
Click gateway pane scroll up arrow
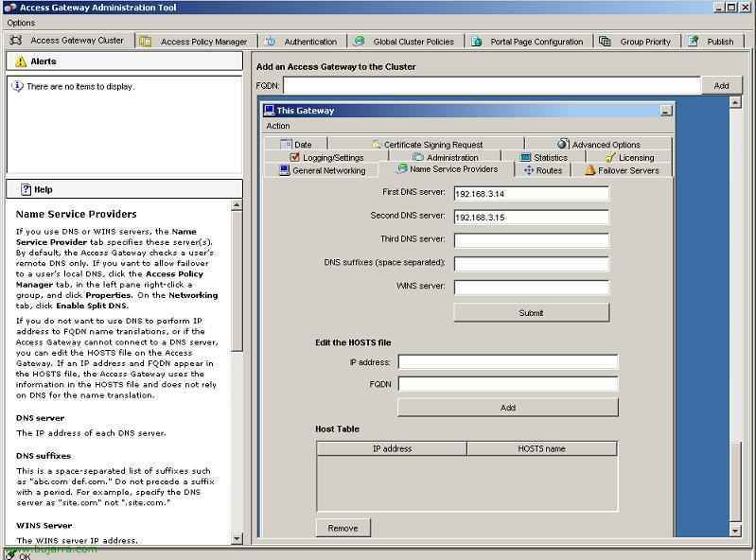(x=735, y=102)
